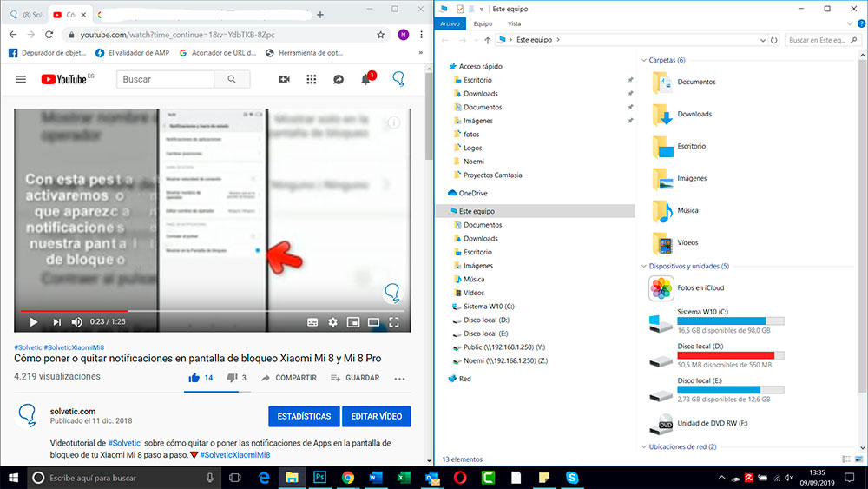The height and width of the screenshot is (489, 868).
Task: Open the Windows Start button
Action: pyautogui.click(x=13, y=478)
